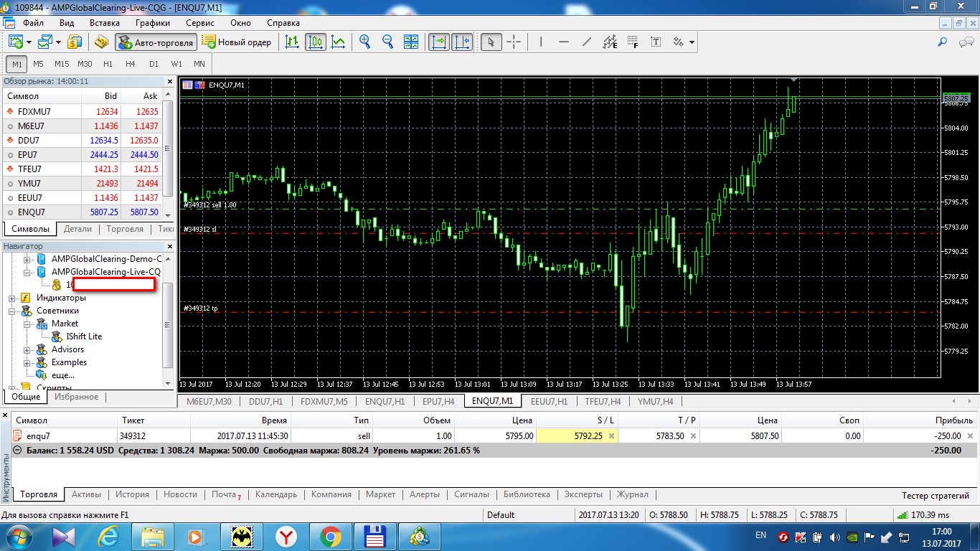The width and height of the screenshot is (980, 551).
Task: Select the vertical line drawing tool
Action: 540,42
